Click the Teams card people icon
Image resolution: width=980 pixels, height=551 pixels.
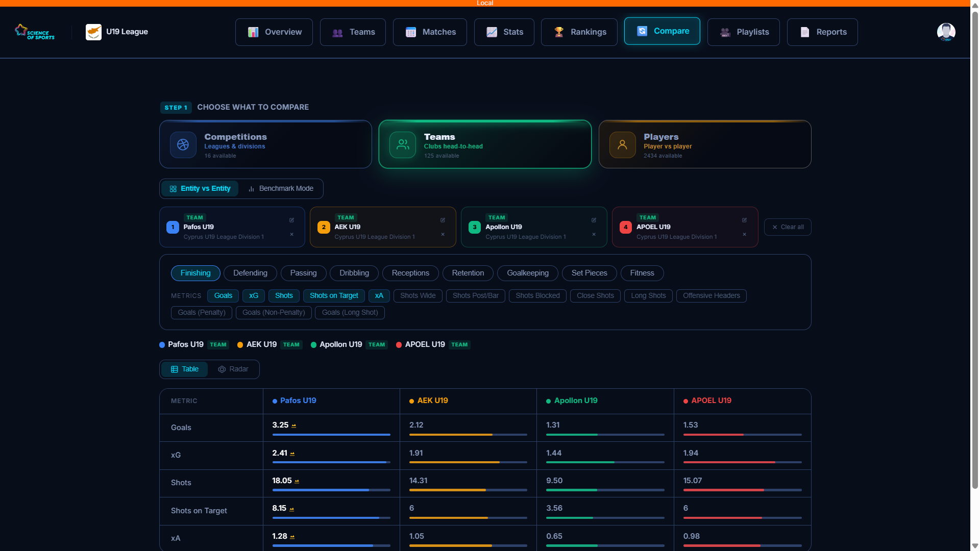click(403, 145)
